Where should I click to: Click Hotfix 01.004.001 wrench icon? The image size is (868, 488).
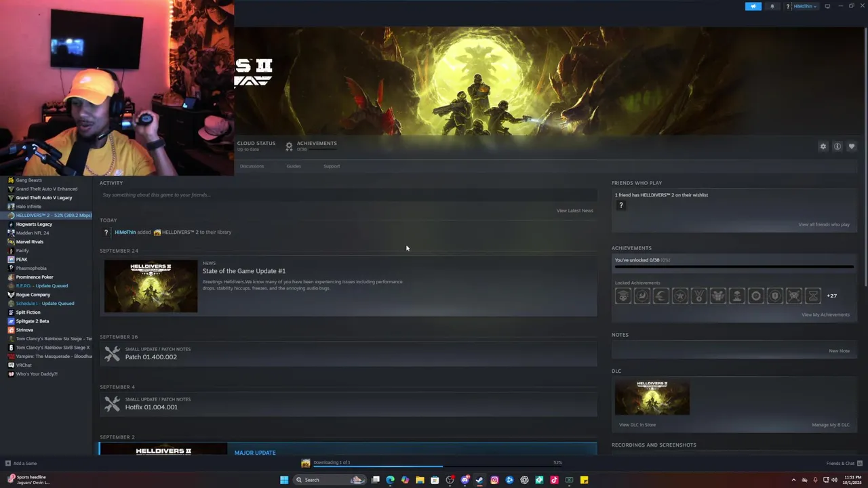(x=112, y=404)
